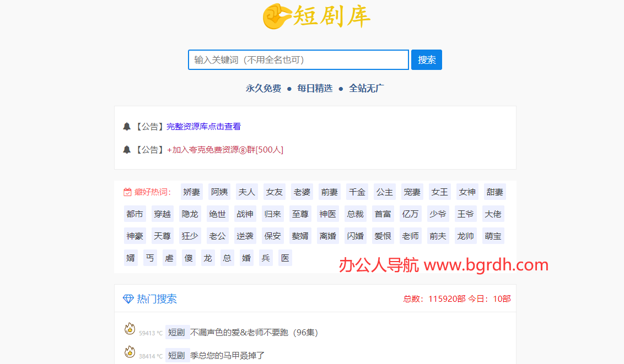This screenshot has height=364, width=624.
Task: Click the calendar icon next to 癖好热词
Action: 127,192
